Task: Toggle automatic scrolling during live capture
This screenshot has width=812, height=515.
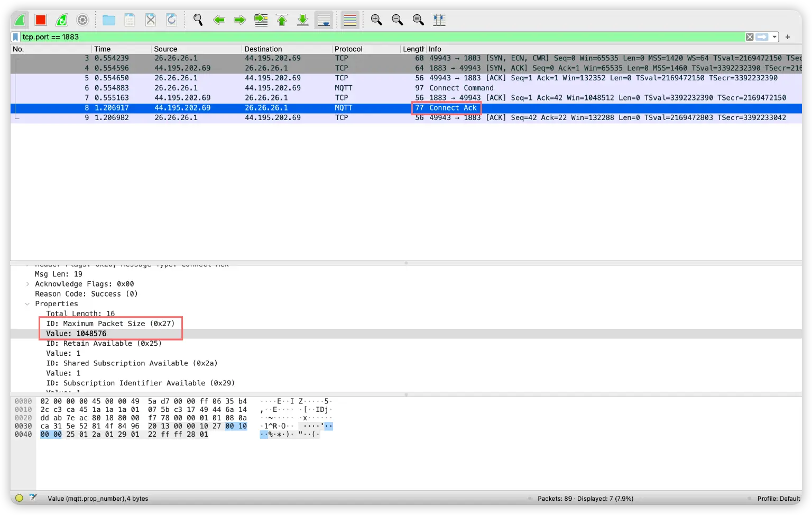Action: click(324, 20)
